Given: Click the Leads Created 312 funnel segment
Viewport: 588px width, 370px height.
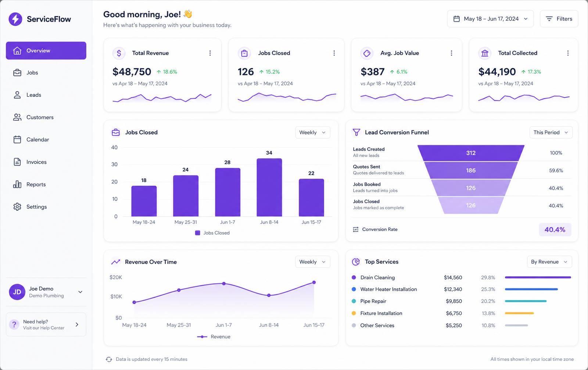Looking at the screenshot, I should [x=471, y=153].
